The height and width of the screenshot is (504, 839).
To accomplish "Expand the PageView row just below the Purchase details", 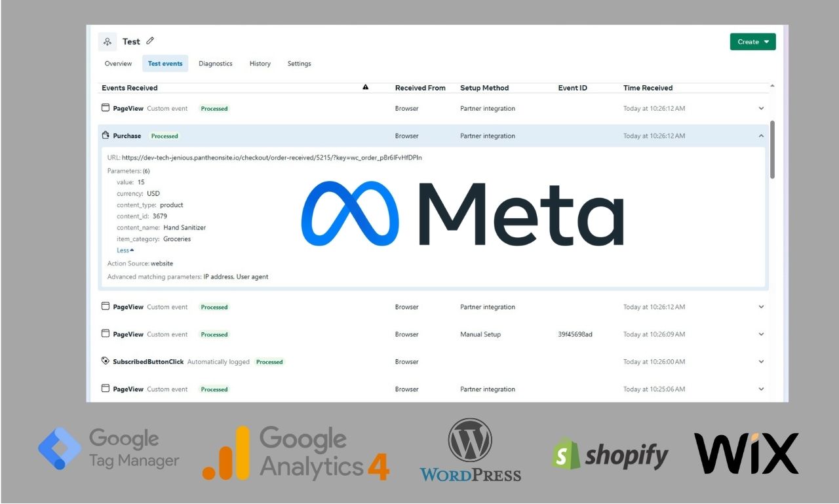I will 761,307.
